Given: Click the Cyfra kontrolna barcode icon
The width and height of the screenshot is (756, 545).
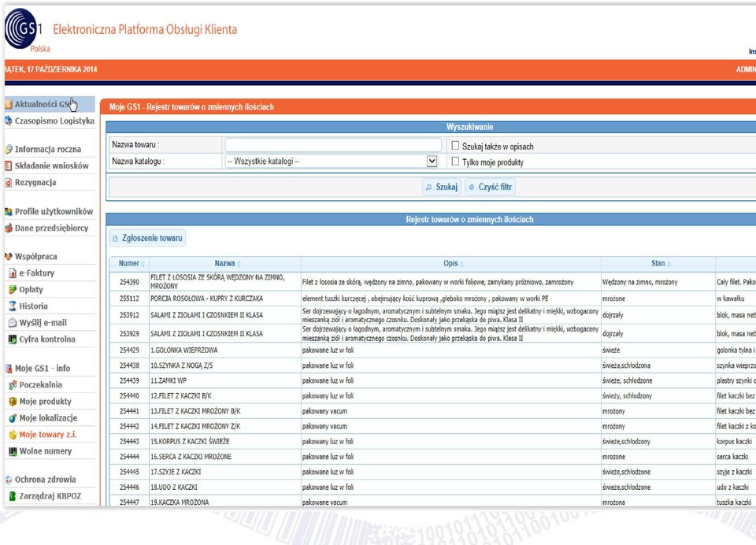Looking at the screenshot, I should tap(13, 339).
